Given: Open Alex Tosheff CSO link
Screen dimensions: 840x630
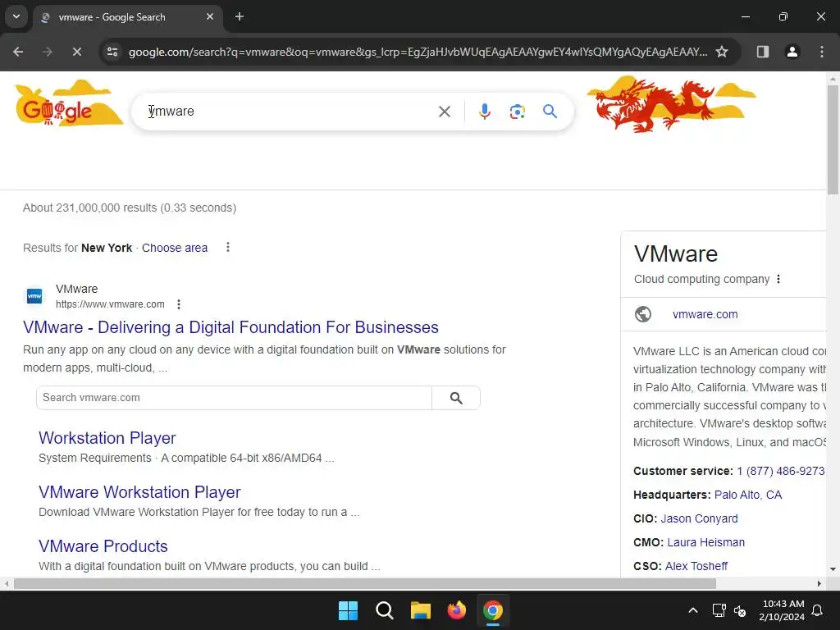Looking at the screenshot, I should tap(696, 566).
